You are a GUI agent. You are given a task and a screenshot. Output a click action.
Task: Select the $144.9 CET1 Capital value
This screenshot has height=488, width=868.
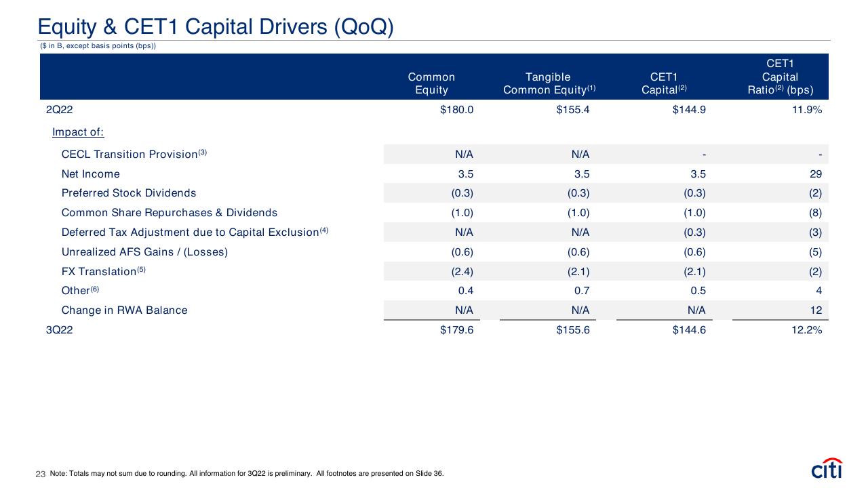pos(689,109)
